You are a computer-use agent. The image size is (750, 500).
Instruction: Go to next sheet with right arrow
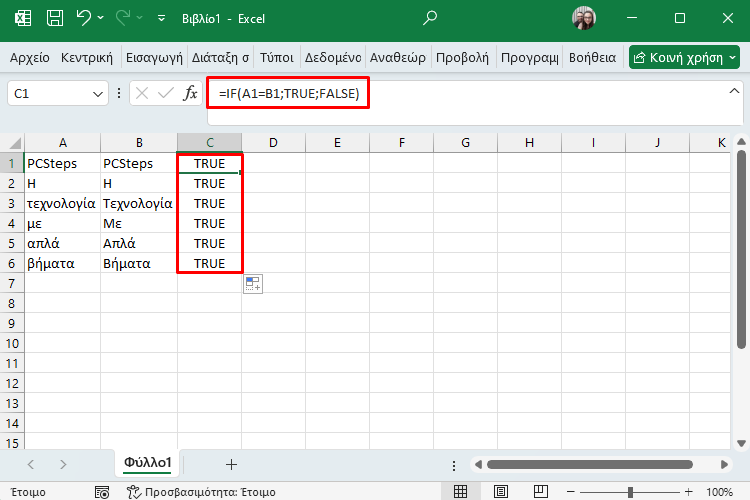pyautogui.click(x=63, y=464)
